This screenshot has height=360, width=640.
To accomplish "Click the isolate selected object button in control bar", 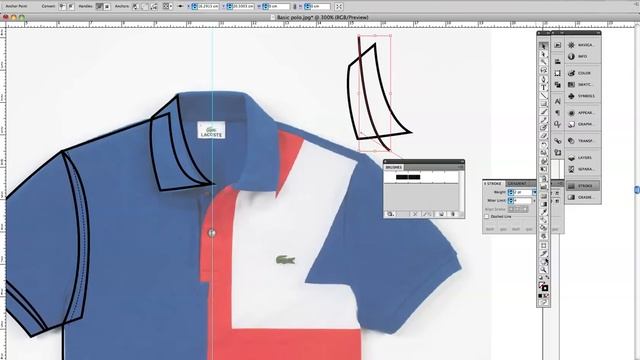I will coord(339,7).
